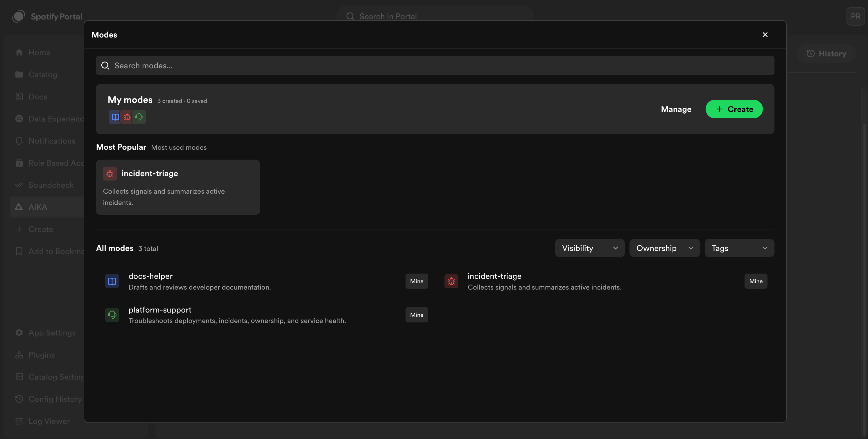Image resolution: width=868 pixels, height=439 pixels.
Task: Click the red bug icon under My modes
Action: (127, 117)
